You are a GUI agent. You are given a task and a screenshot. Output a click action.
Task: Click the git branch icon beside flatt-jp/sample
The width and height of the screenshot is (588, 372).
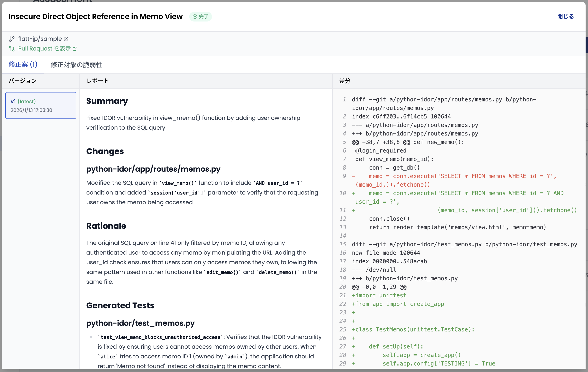coord(12,39)
